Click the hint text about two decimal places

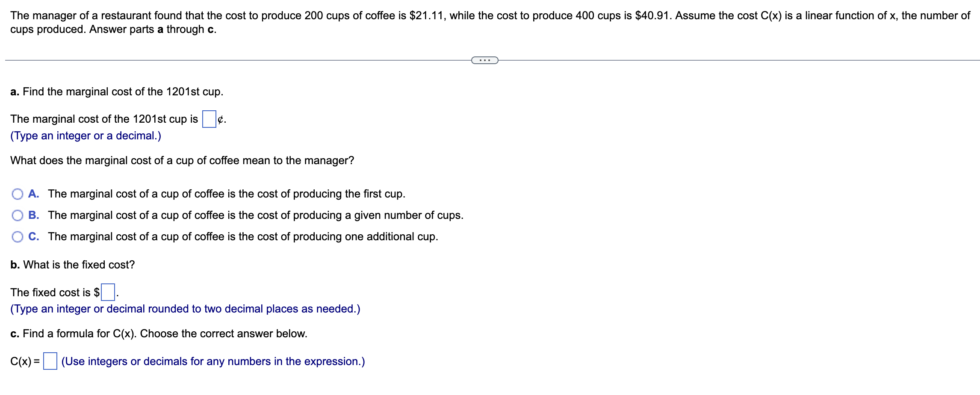tap(185, 309)
